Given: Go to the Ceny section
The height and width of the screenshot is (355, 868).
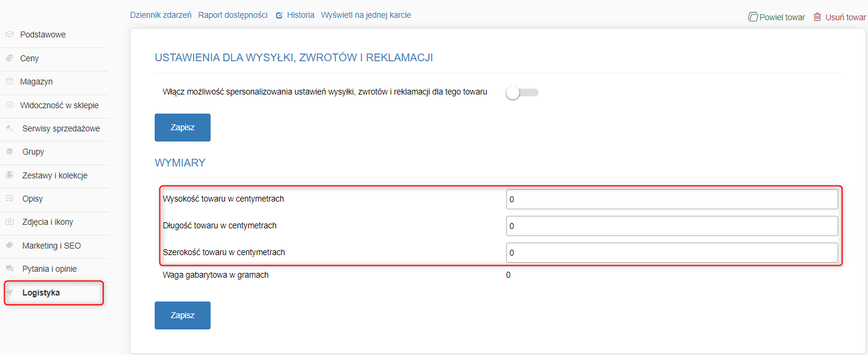Looking at the screenshot, I should (29, 58).
